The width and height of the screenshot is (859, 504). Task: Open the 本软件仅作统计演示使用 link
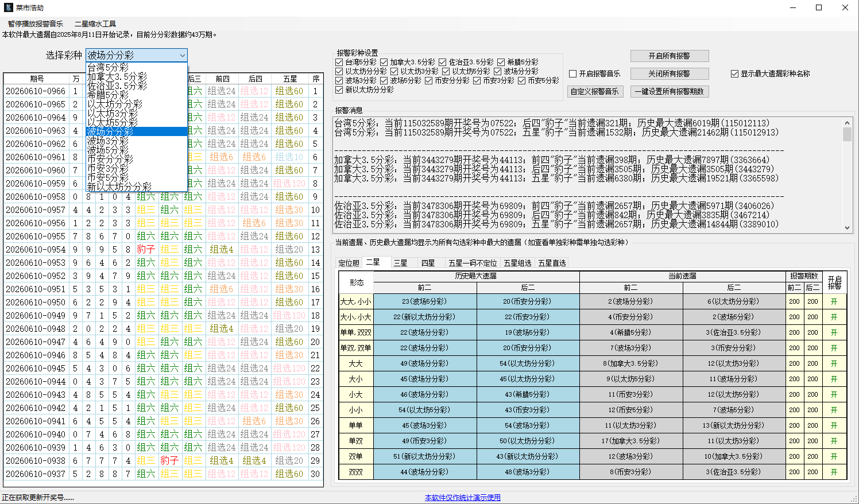point(463,498)
